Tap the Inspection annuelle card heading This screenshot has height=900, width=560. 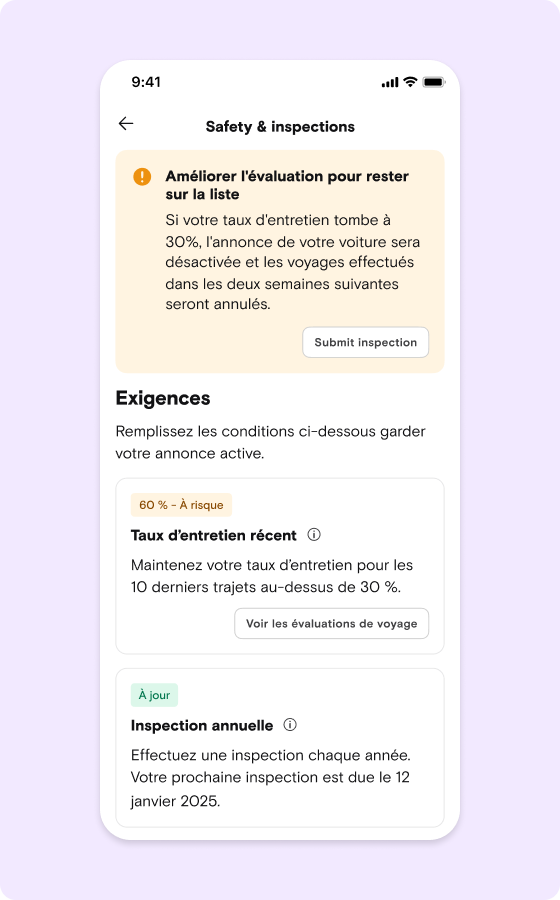pos(202,725)
